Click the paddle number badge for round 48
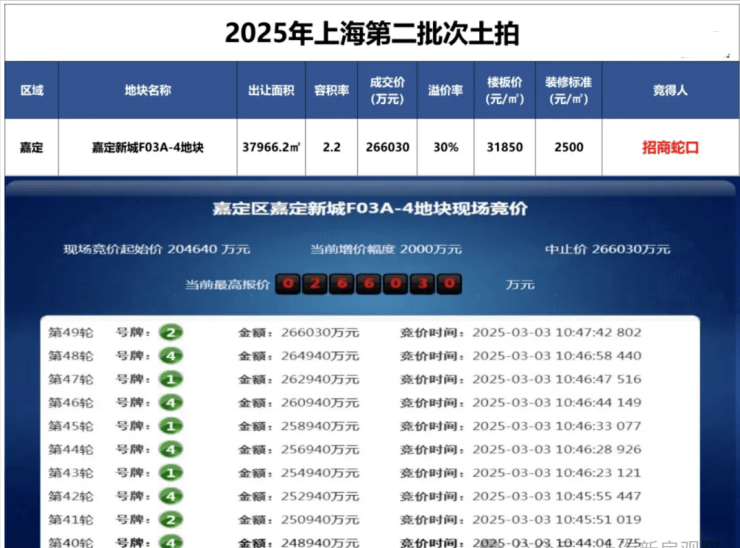Image resolution: width=740 pixels, height=548 pixels. click(x=171, y=355)
